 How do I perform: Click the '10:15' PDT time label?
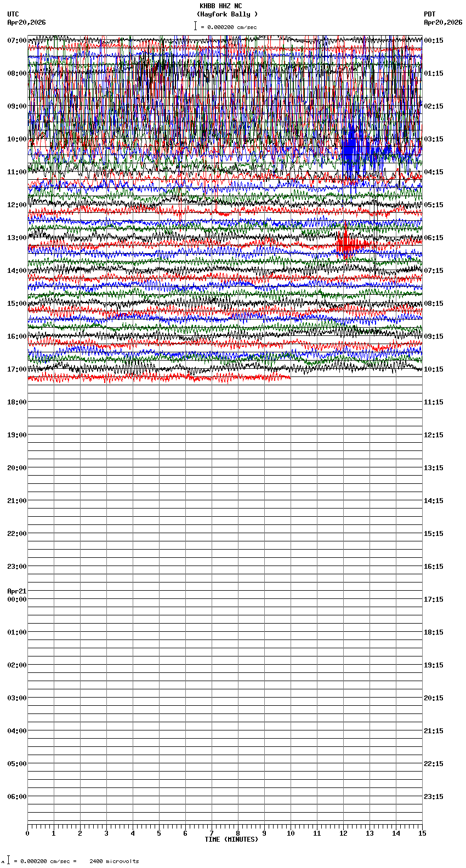click(x=434, y=369)
